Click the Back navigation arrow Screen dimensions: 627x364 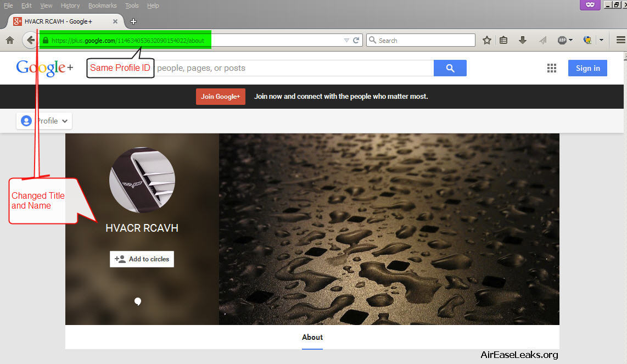pyautogui.click(x=30, y=40)
